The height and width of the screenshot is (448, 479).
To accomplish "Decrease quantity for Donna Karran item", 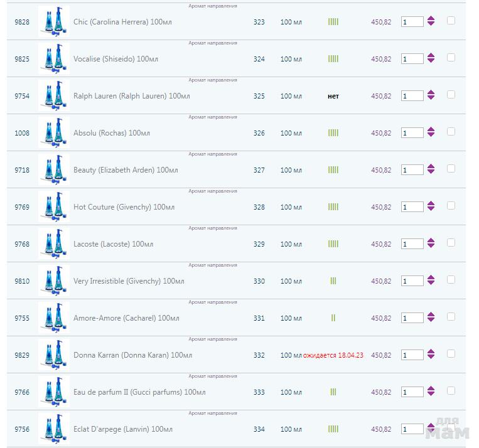I will pyautogui.click(x=431, y=358).
